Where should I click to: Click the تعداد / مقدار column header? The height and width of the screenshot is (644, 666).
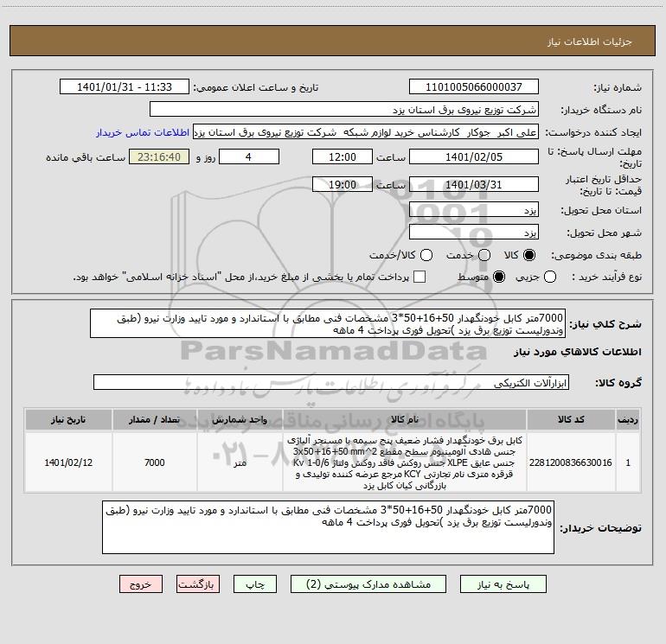tap(155, 419)
